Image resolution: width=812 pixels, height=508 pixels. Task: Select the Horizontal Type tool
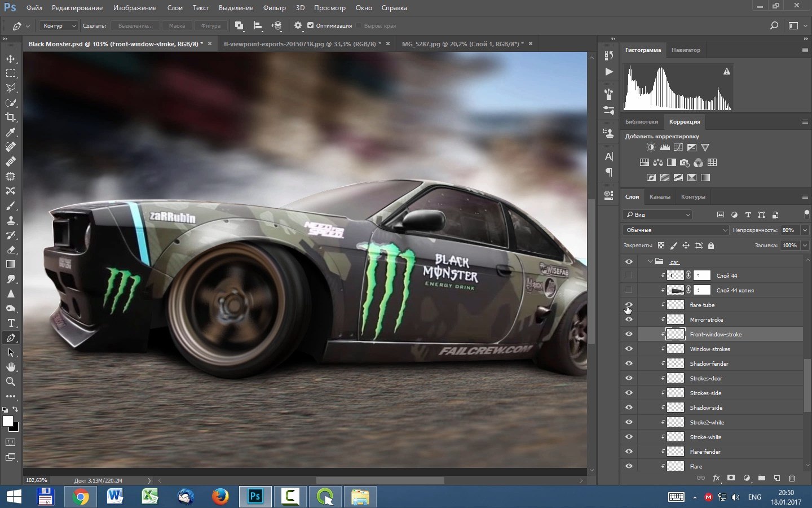coord(11,323)
